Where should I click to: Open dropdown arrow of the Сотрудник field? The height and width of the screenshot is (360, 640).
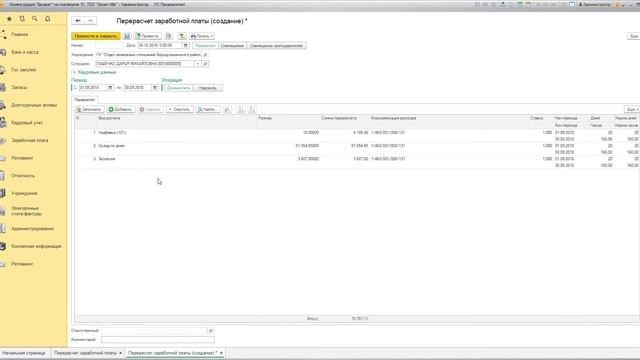(x=198, y=64)
